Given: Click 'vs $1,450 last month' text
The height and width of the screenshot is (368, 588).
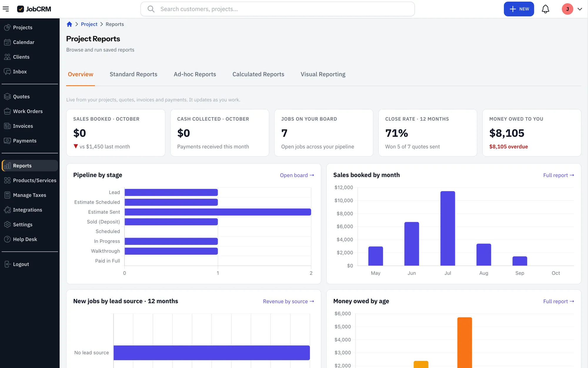Looking at the screenshot, I should [x=105, y=147].
